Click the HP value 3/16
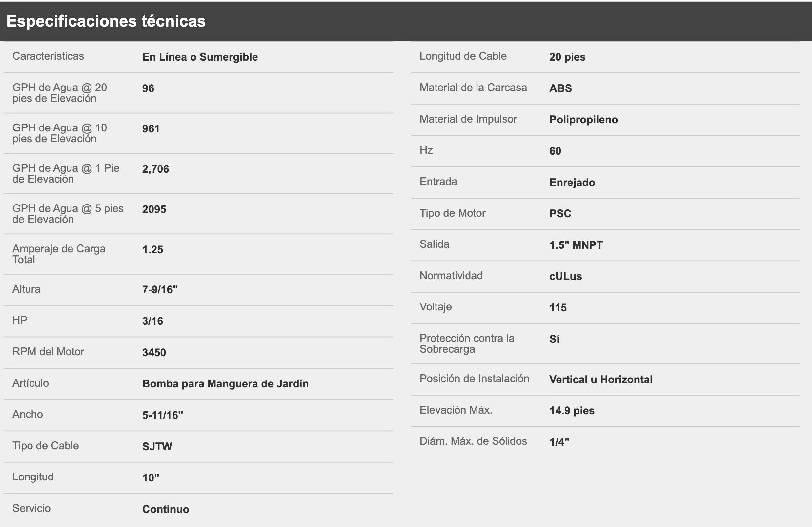 click(x=152, y=321)
